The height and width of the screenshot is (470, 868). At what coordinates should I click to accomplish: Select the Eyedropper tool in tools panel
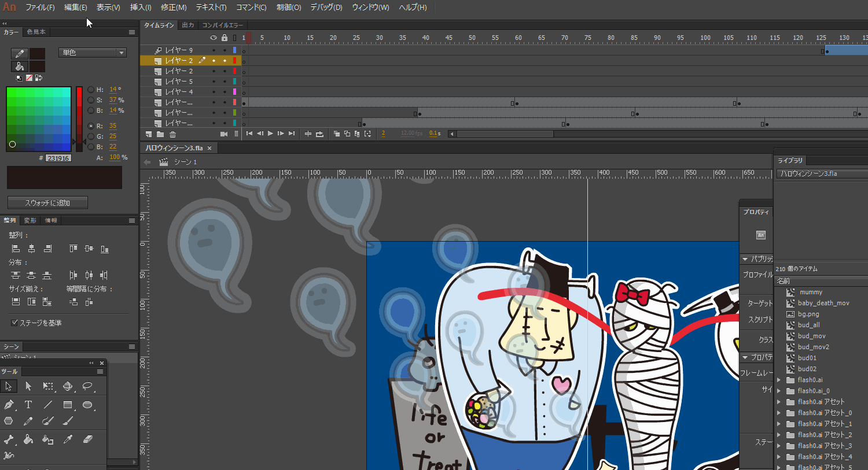tap(68, 439)
